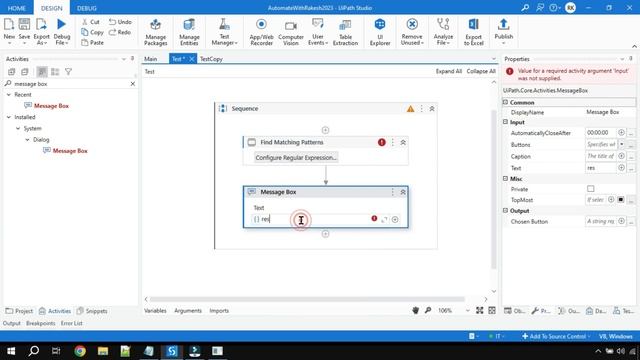Add activity above Find Matching Patterns
The height and width of the screenshot is (360, 640).
pyautogui.click(x=325, y=130)
